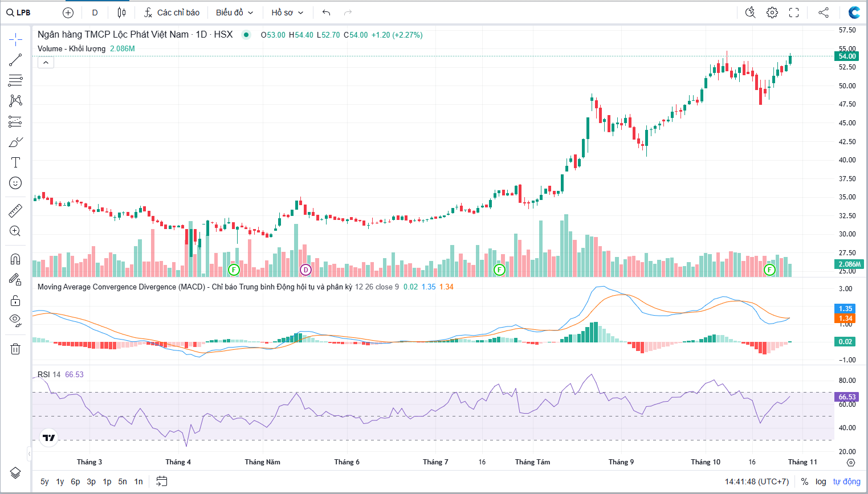Click the trash icon to remove drawings

coord(15,349)
